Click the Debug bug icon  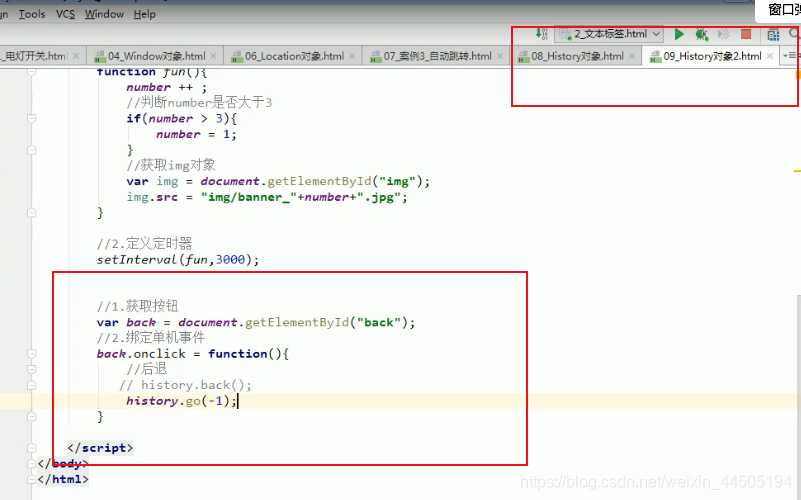[701, 34]
